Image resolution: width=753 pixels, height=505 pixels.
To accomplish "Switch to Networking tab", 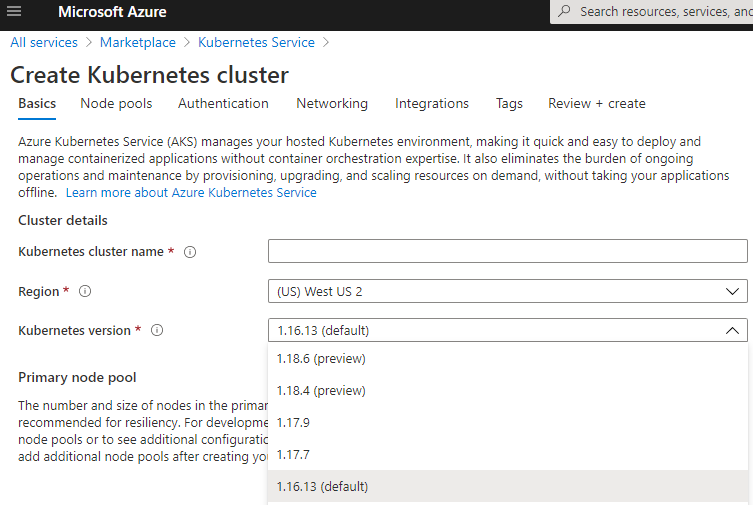I will (332, 104).
